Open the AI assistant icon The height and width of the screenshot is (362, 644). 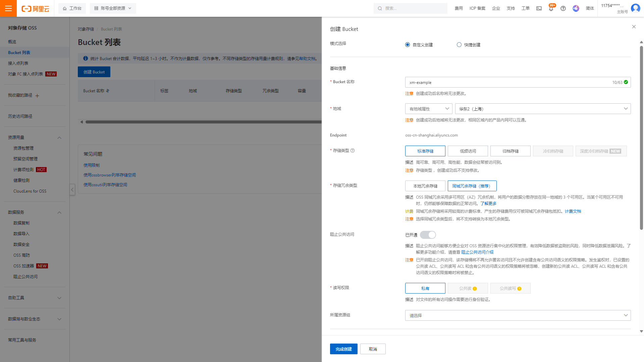click(x=576, y=8)
